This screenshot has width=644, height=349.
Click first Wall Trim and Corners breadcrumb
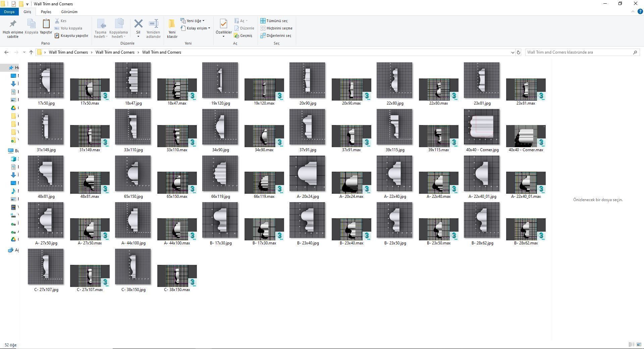(x=68, y=52)
